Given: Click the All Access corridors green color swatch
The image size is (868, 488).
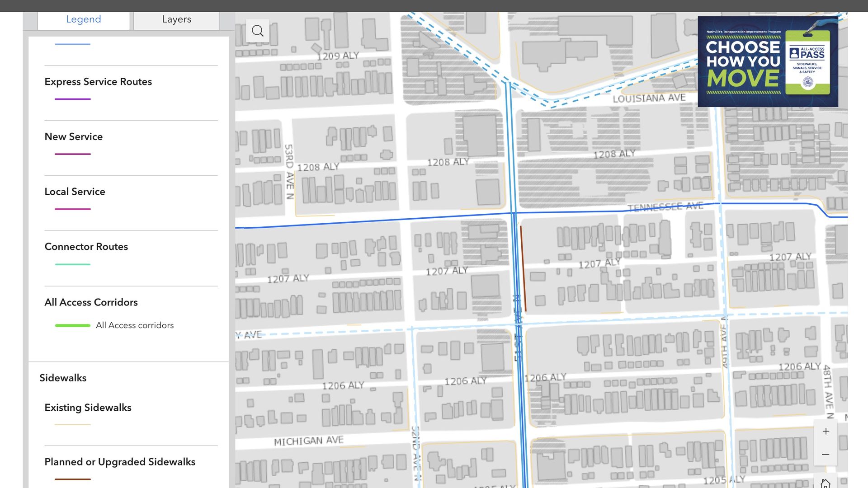Looking at the screenshot, I should (x=72, y=324).
